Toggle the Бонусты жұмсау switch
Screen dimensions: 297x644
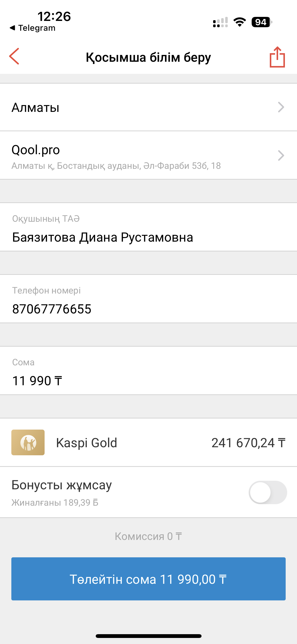click(268, 492)
